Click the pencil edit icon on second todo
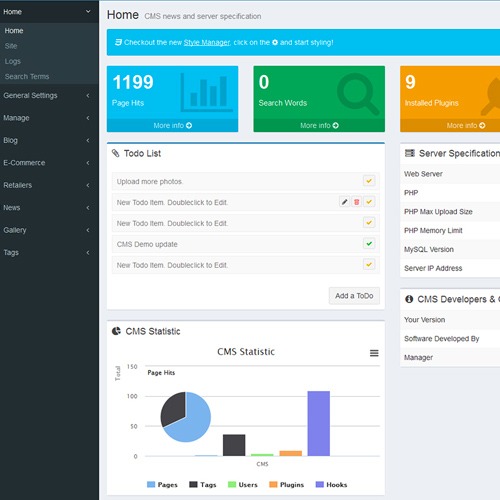The height and width of the screenshot is (500, 500). tap(344, 202)
